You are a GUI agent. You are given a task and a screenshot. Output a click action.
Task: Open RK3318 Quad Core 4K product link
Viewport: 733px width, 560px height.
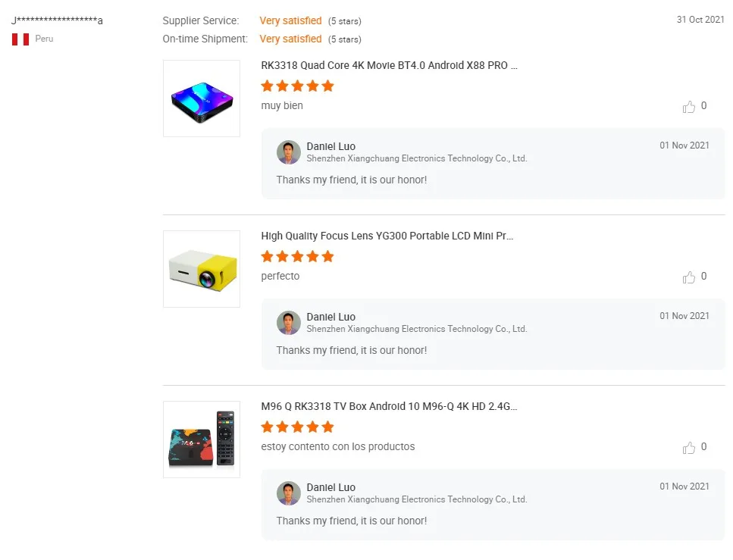point(389,66)
